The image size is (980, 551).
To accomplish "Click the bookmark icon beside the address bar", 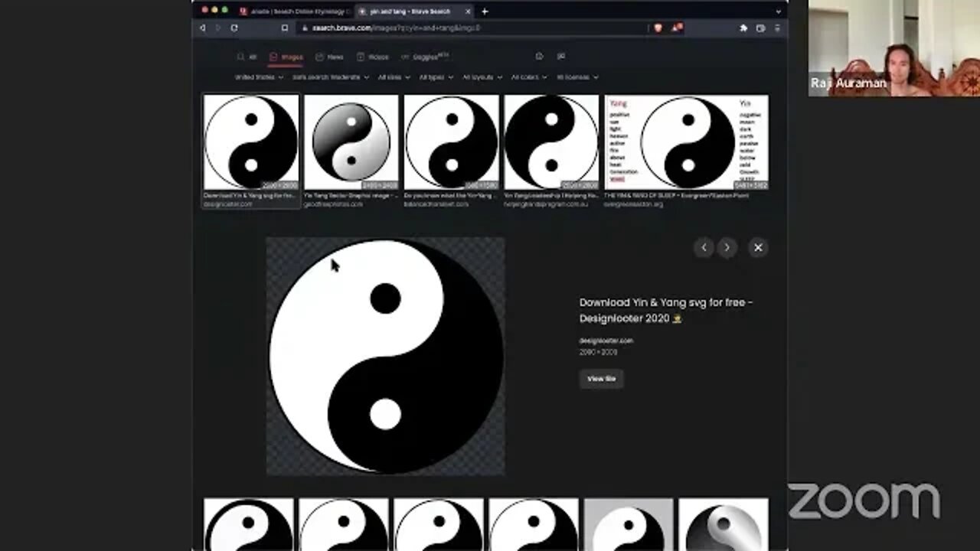I will (x=285, y=28).
